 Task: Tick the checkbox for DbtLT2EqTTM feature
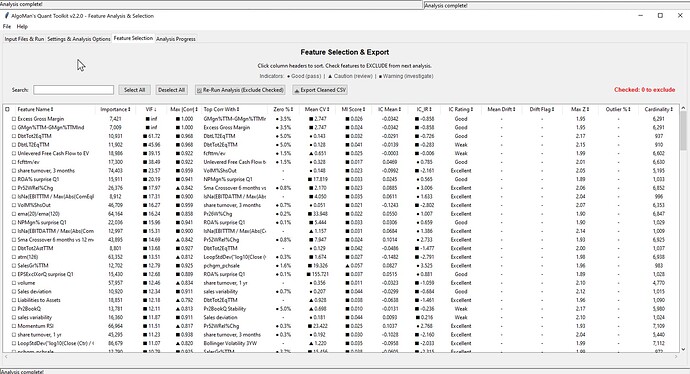point(14,145)
